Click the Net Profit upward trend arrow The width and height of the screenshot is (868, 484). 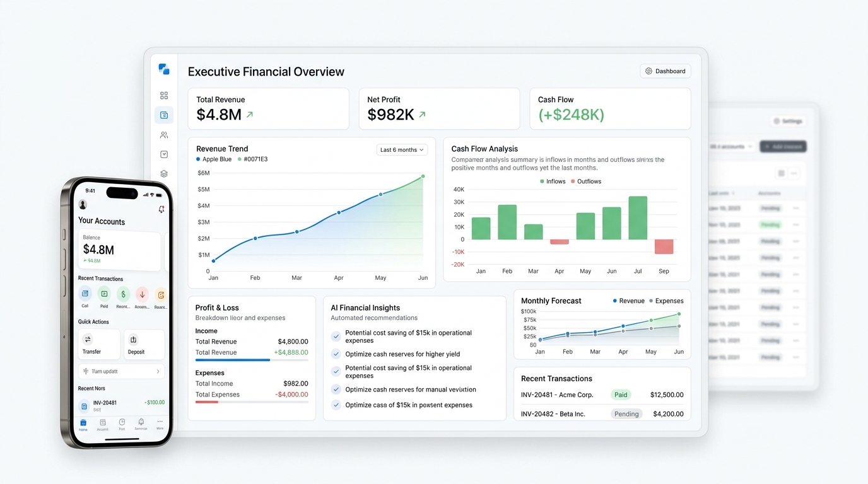(422, 115)
